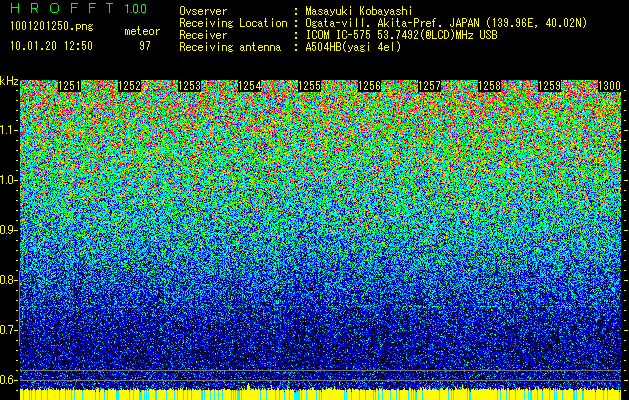This screenshot has height=400, width=629.
Task: Click the 1300 time marker
Action: point(610,86)
